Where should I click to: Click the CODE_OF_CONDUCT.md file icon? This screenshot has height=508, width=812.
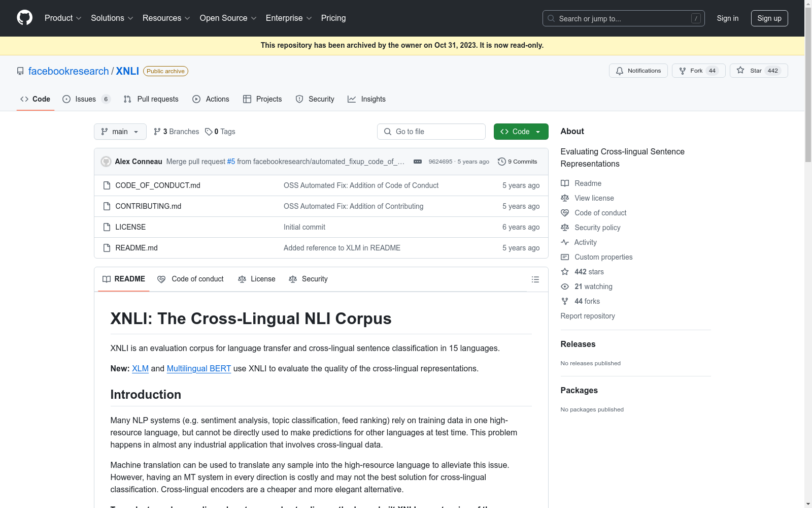107,185
